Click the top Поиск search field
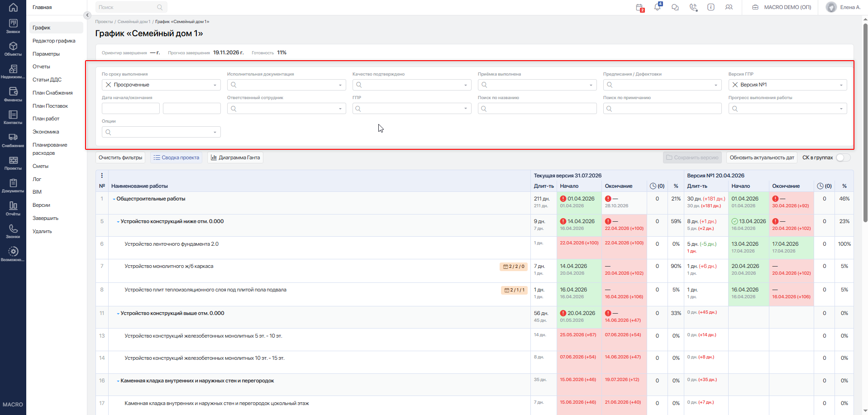 pyautogui.click(x=131, y=7)
